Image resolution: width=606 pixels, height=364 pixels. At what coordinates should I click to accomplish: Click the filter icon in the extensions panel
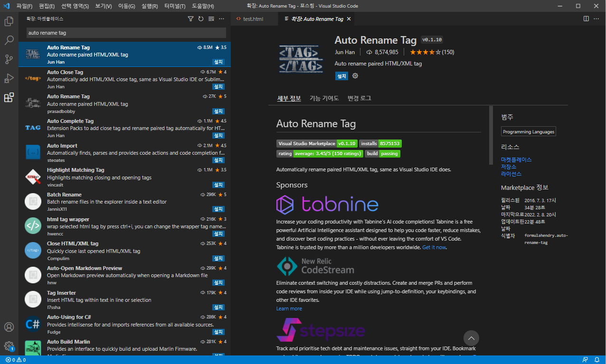click(x=190, y=19)
